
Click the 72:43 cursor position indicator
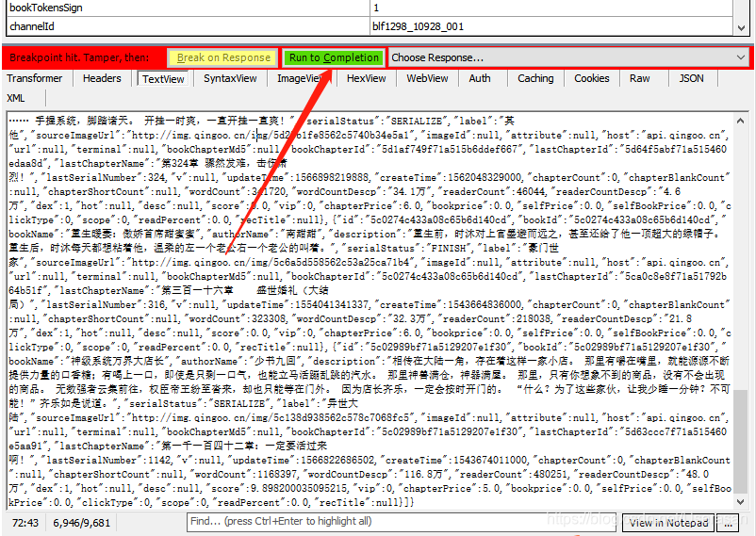(25, 523)
